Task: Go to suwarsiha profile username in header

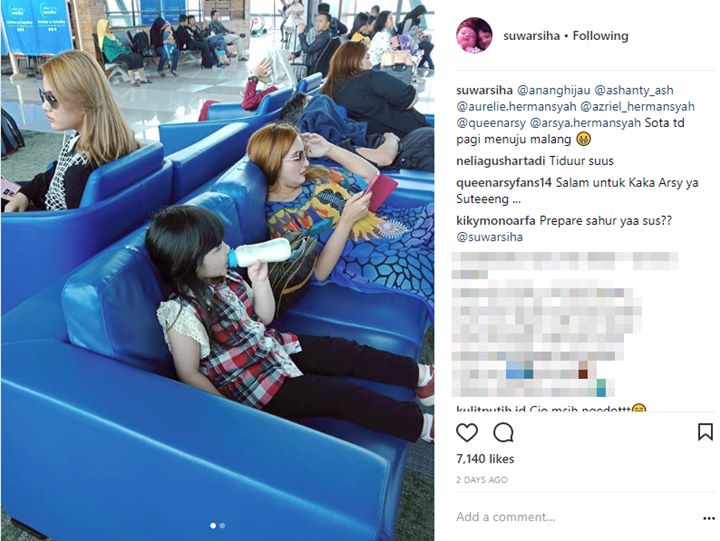Action: click(x=531, y=36)
